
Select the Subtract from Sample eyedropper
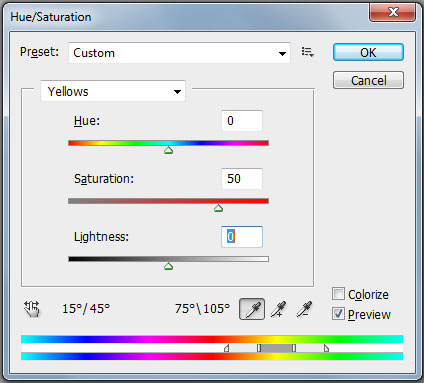pos(304,309)
